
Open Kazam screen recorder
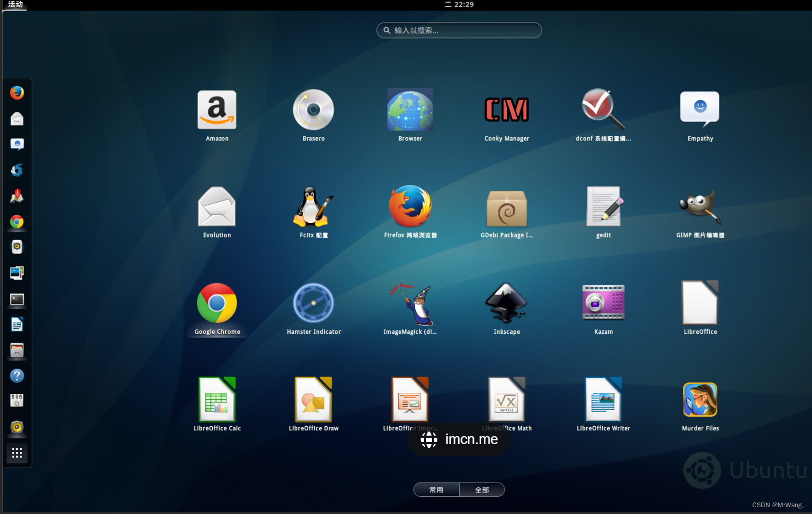point(604,303)
